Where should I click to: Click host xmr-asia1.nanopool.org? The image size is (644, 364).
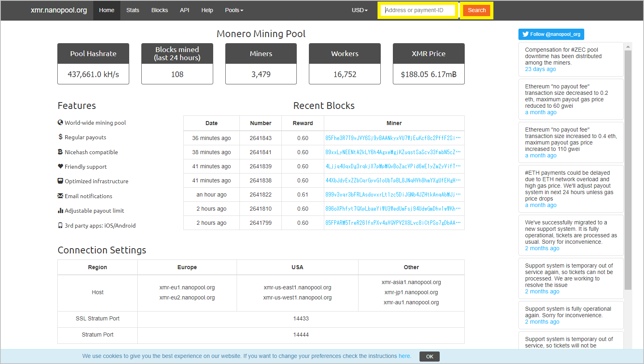point(411,282)
